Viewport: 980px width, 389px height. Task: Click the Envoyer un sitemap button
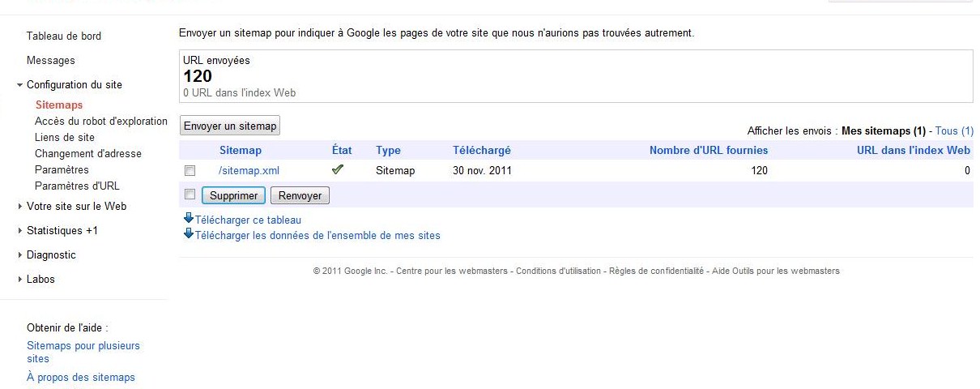(230, 126)
